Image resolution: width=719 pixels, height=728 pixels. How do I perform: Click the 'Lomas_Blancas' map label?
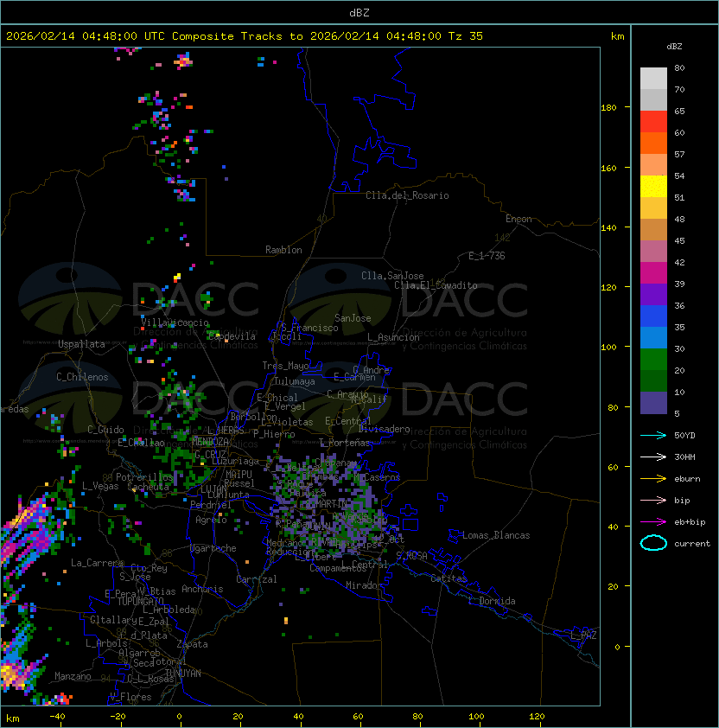coord(496,535)
